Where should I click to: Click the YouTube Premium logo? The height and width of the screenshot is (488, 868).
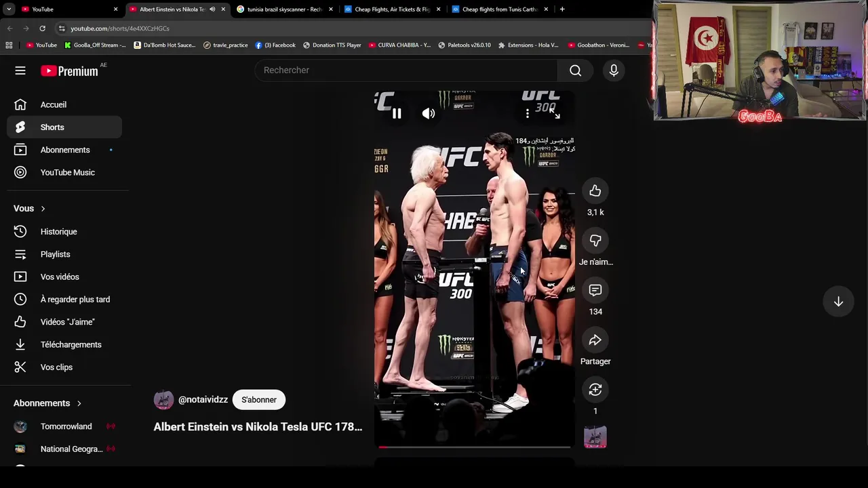[69, 71]
